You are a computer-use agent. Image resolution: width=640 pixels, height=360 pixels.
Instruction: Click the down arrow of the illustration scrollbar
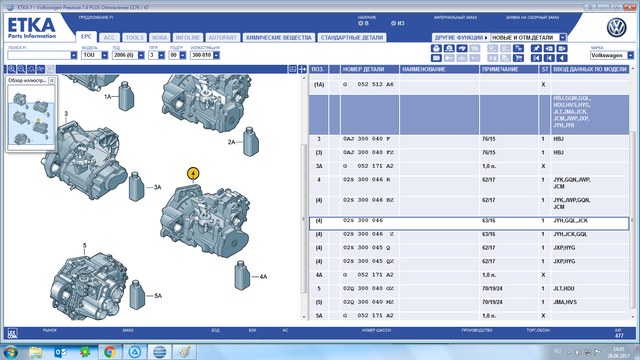tap(304, 317)
